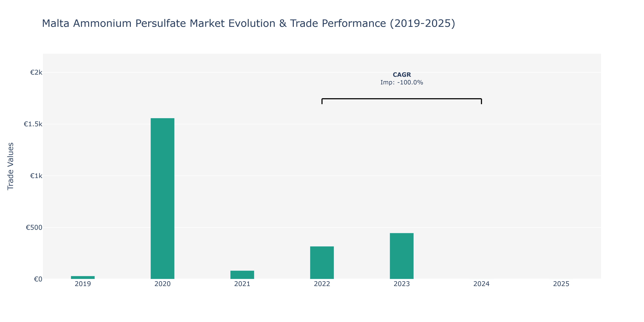This screenshot has height=322, width=644.
Task: Click the 2019 trade value bar
Action: (x=83, y=277)
